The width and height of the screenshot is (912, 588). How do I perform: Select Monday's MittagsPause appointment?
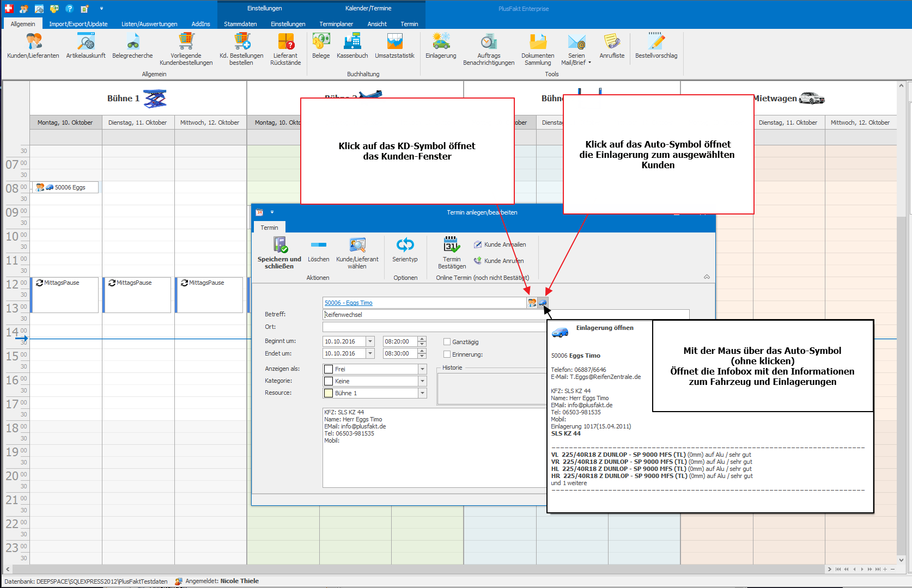click(65, 295)
